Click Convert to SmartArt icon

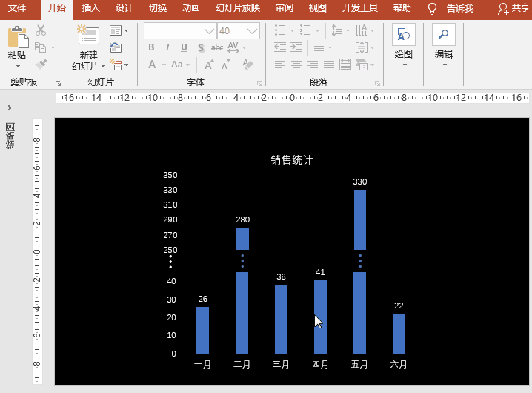[362, 65]
